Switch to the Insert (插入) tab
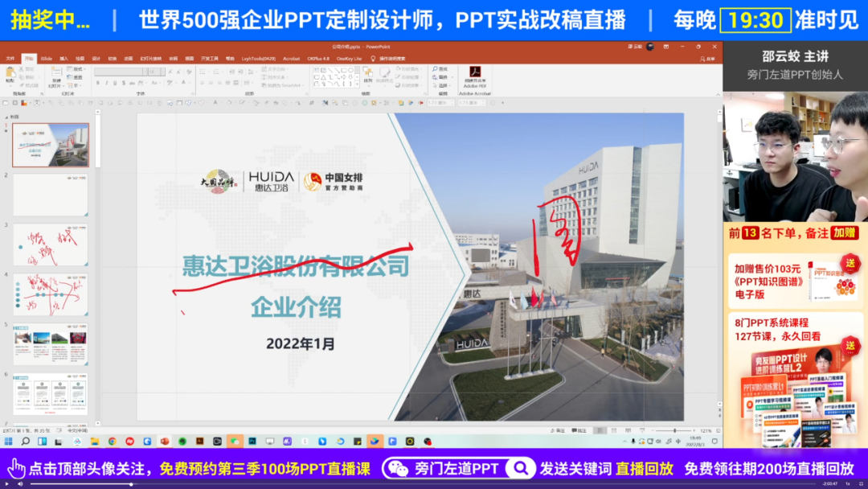 pyautogui.click(x=63, y=58)
